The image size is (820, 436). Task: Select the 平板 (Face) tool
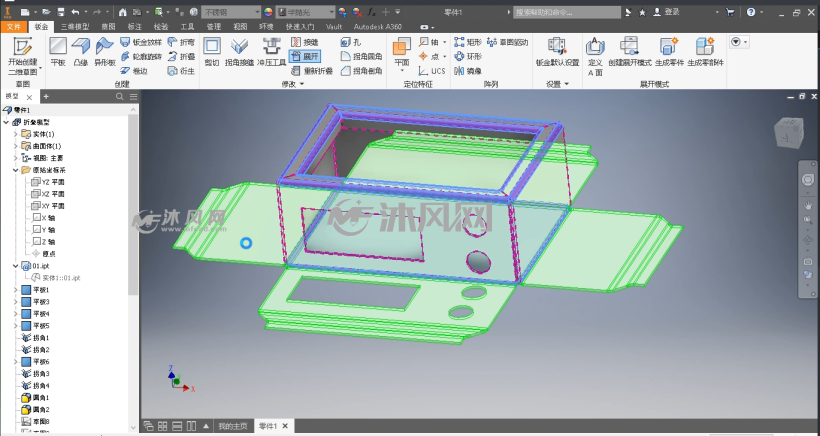[x=58, y=52]
